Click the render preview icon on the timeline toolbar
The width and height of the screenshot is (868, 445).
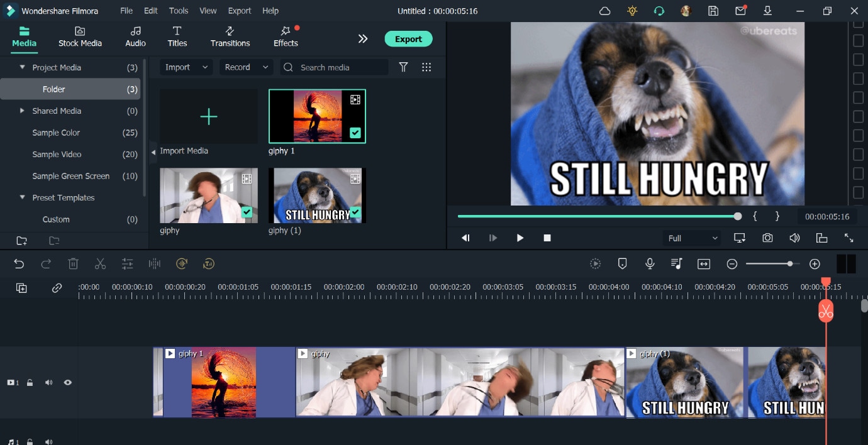595,264
